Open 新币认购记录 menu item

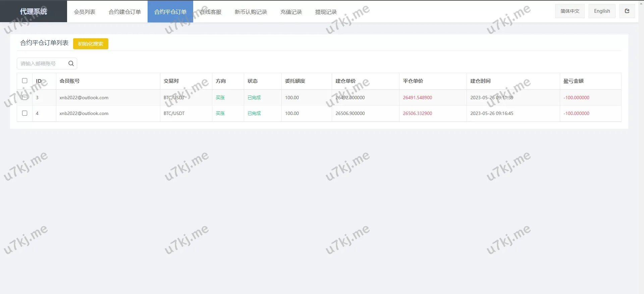(x=251, y=12)
